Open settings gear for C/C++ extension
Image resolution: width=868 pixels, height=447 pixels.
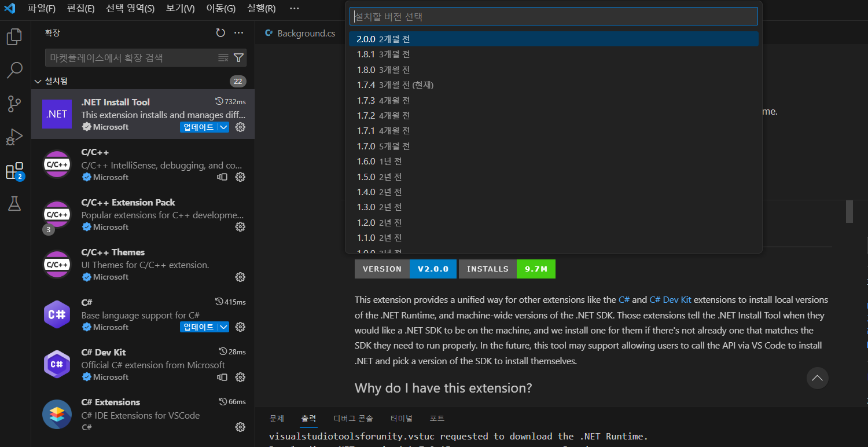[241, 177]
